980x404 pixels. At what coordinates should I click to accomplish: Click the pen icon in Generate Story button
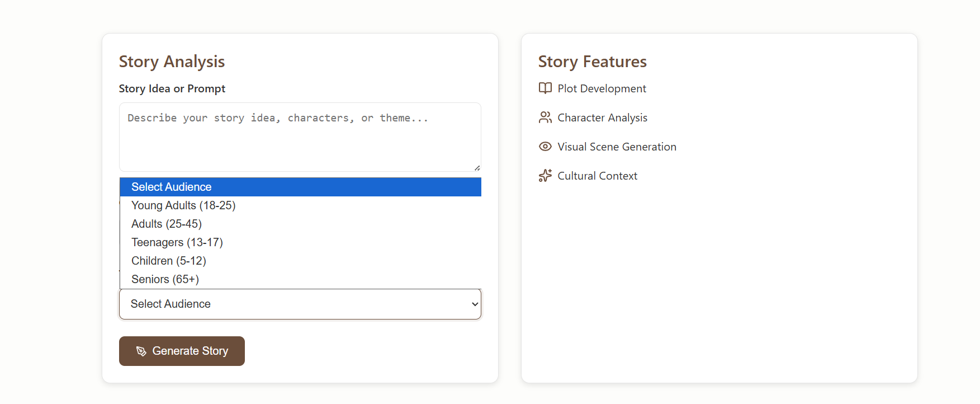(141, 351)
